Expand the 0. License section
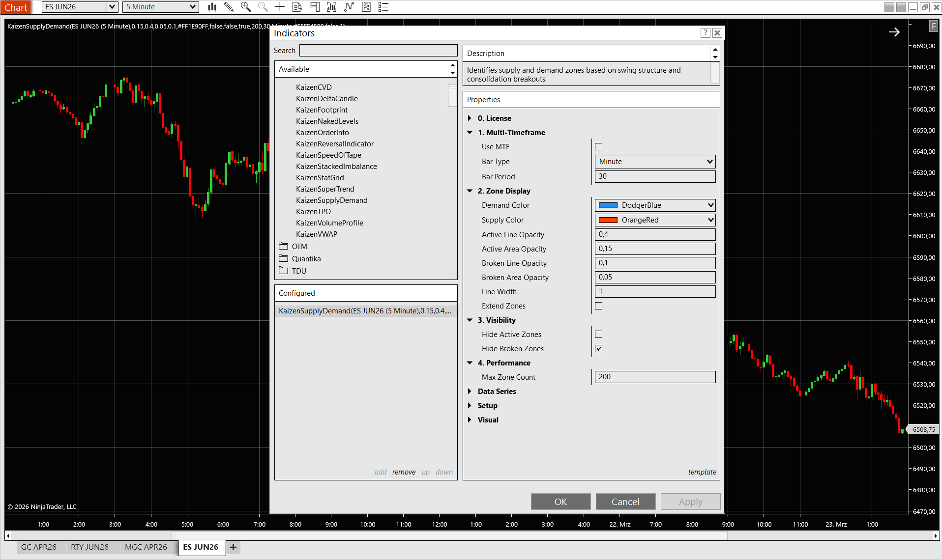This screenshot has height=560, width=942. tap(470, 118)
